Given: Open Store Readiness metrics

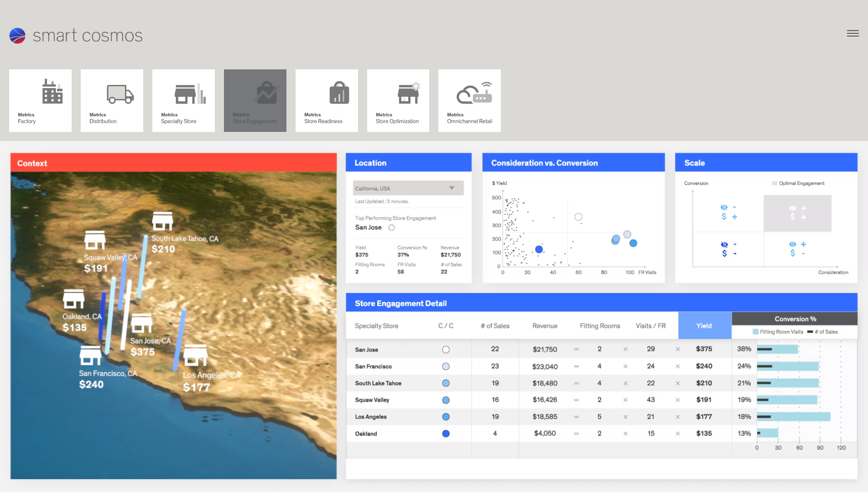Looking at the screenshot, I should (327, 100).
